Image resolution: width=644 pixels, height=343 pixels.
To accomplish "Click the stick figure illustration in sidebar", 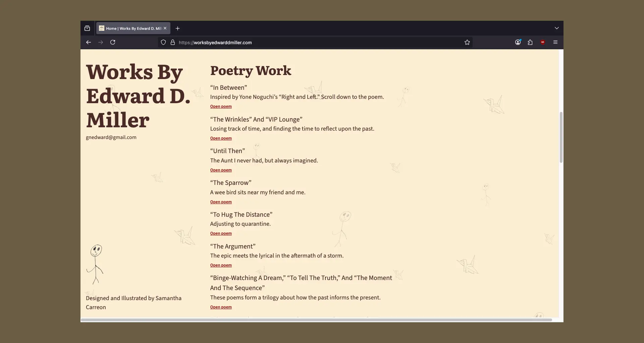I will (95, 264).
